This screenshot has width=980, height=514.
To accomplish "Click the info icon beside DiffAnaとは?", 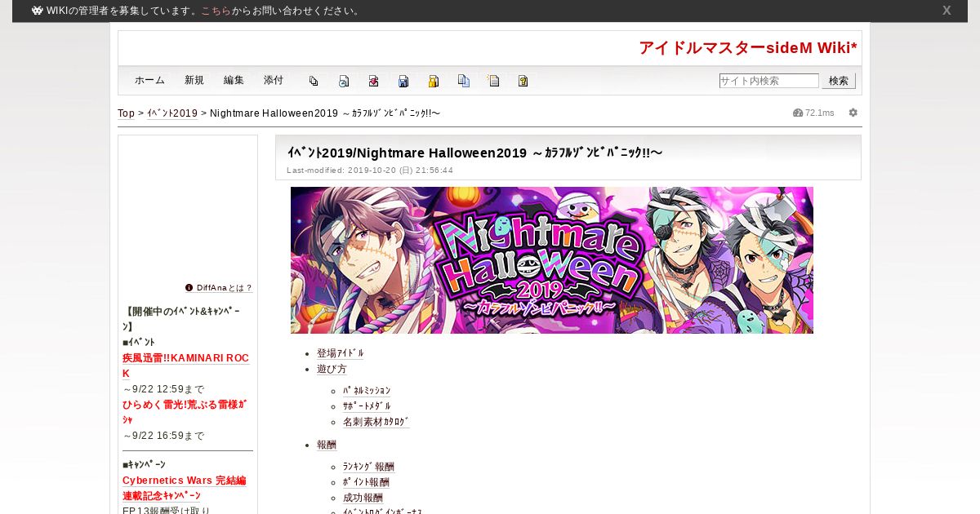I will 189,287.
